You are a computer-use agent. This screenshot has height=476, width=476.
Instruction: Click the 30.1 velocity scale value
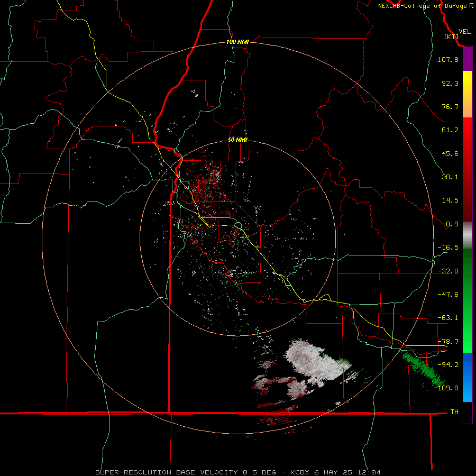[x=450, y=177]
